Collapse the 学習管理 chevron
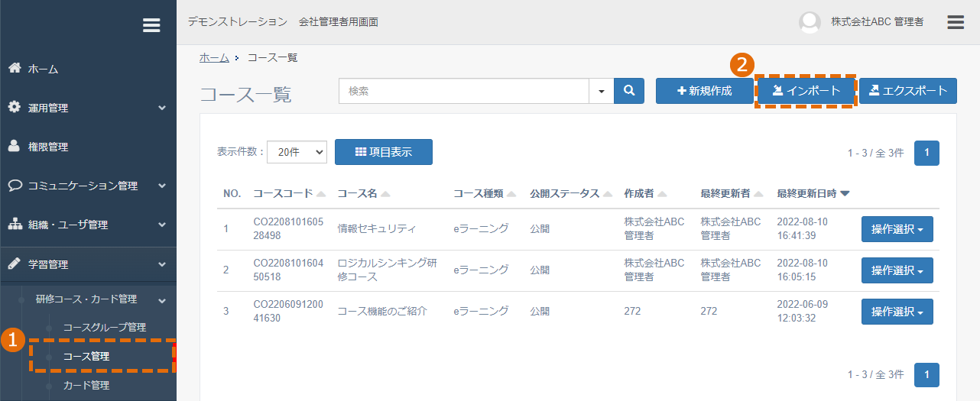Image resolution: width=980 pixels, height=401 pixels. point(162,264)
